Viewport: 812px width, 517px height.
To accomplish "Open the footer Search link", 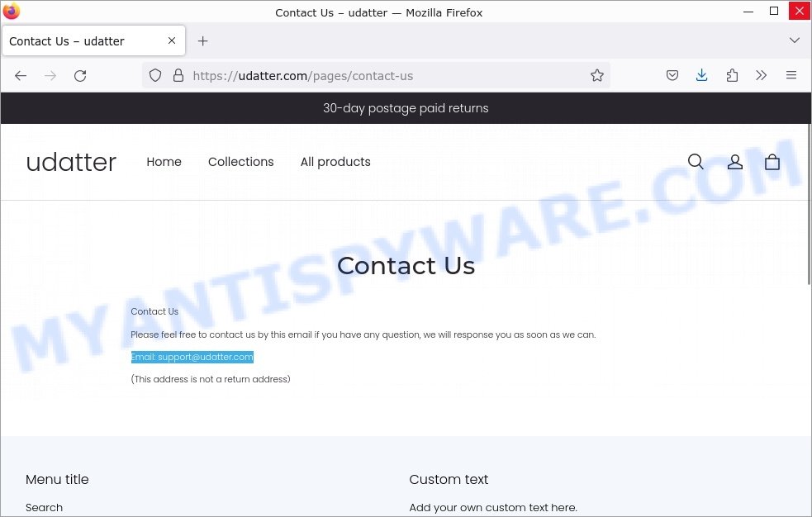I will click(44, 508).
